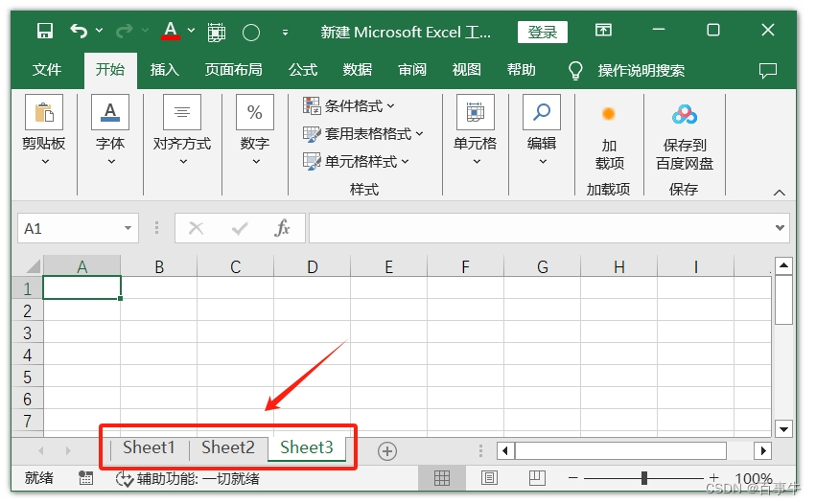This screenshot has width=816, height=504.
Task: Add a new sheet with the plus icon
Action: point(387,451)
